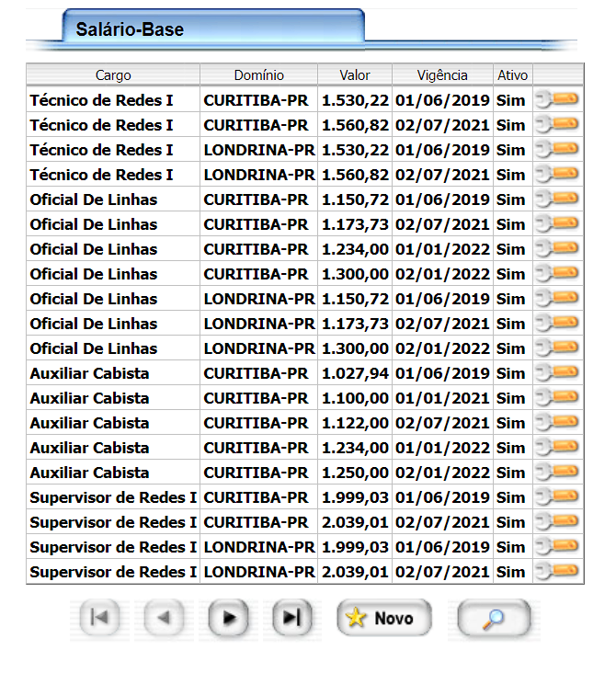Open the magnifying glass search button
Viewport: 616px width, 684px height.
click(x=494, y=619)
